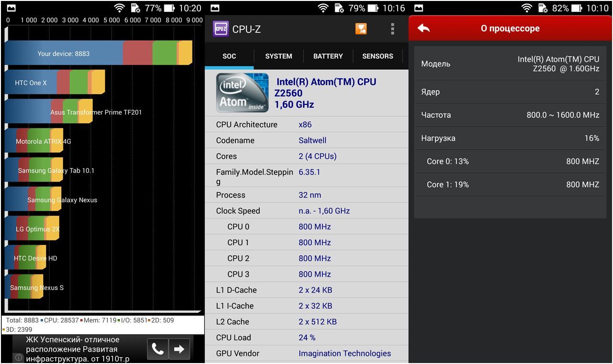Click the Imagination Technologies GPU vendor entry
The width and height of the screenshot is (613, 364).
[x=345, y=354]
